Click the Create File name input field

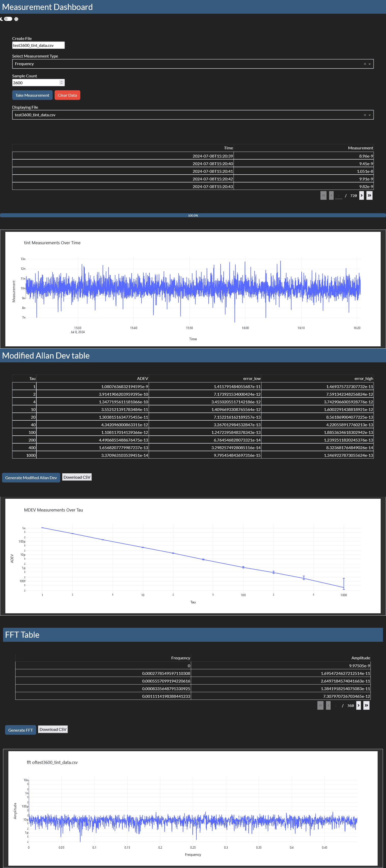point(38,46)
